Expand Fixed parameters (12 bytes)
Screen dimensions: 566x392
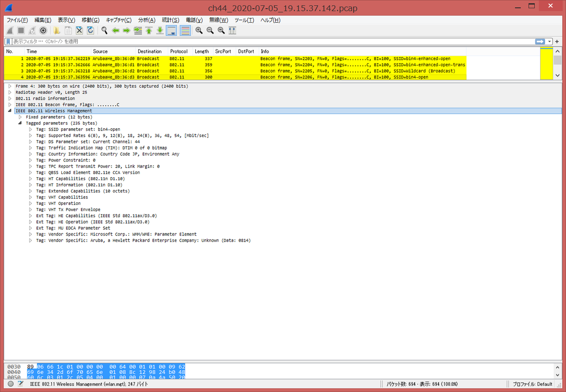[20, 117]
